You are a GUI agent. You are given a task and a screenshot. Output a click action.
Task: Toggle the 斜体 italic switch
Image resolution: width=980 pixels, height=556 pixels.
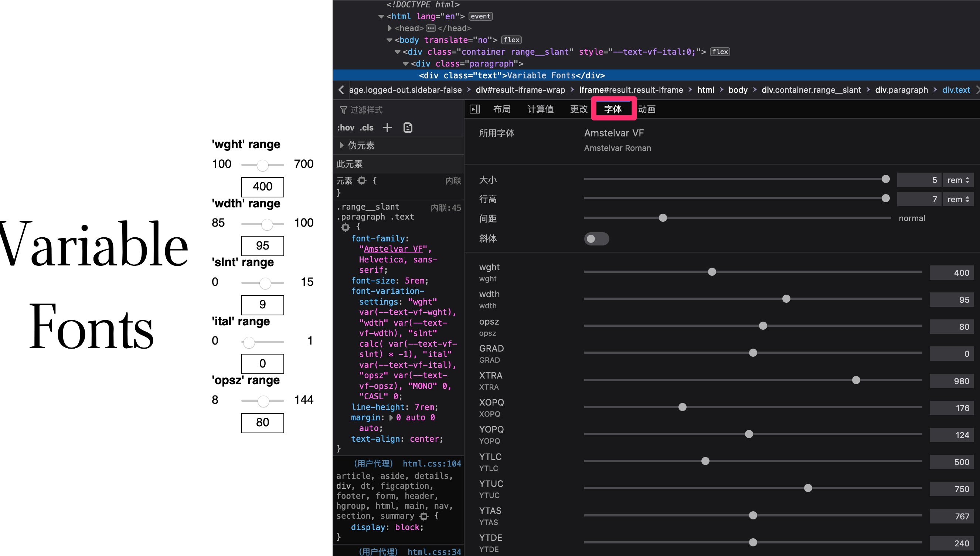click(596, 239)
